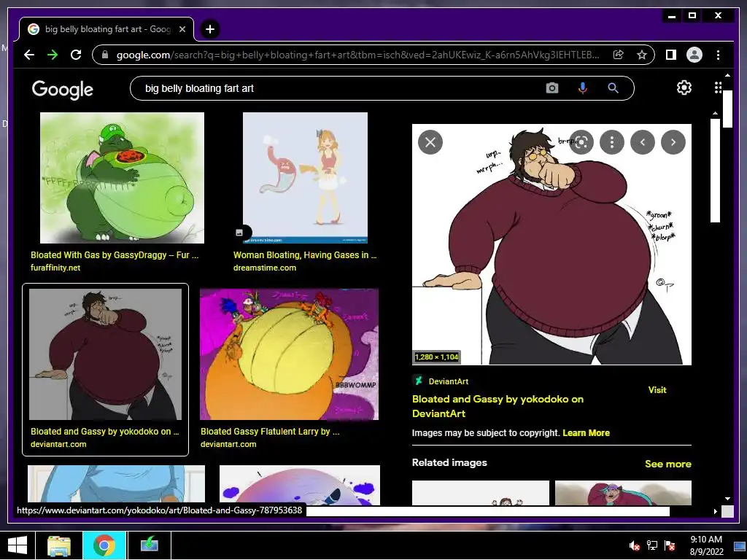Click the Action Center flag tray icon

click(670, 545)
